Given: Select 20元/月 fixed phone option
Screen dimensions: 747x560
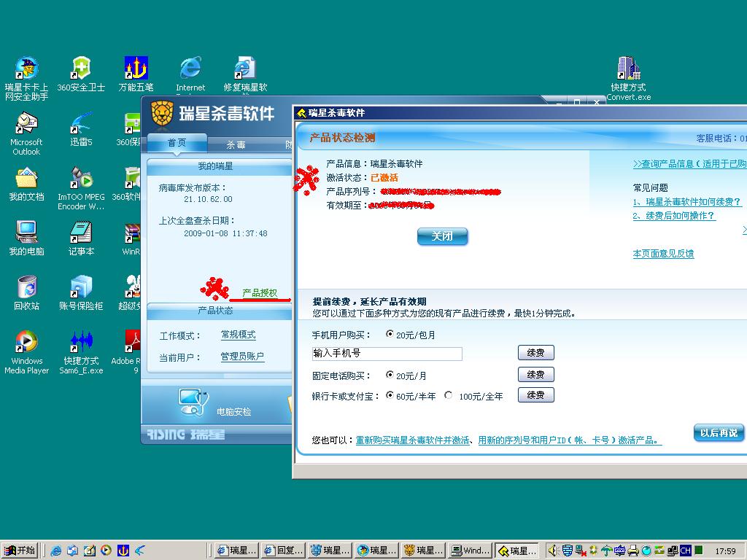Looking at the screenshot, I should [390, 376].
